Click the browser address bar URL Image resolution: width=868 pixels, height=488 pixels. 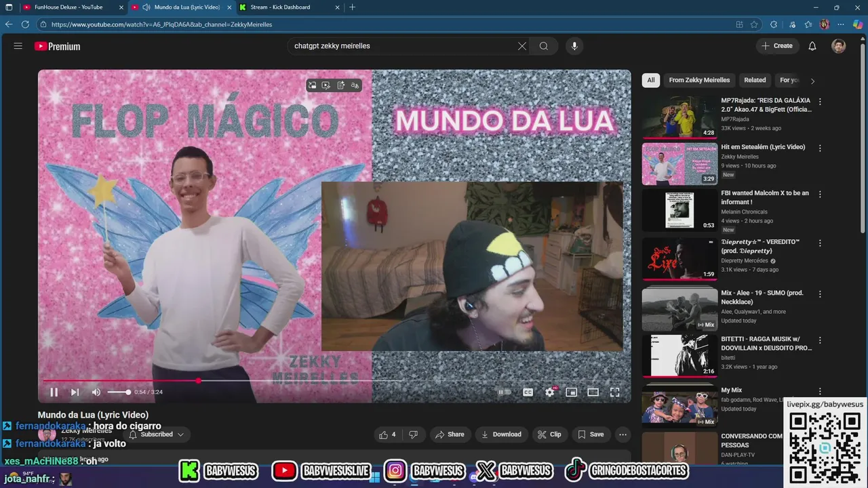(162, 24)
